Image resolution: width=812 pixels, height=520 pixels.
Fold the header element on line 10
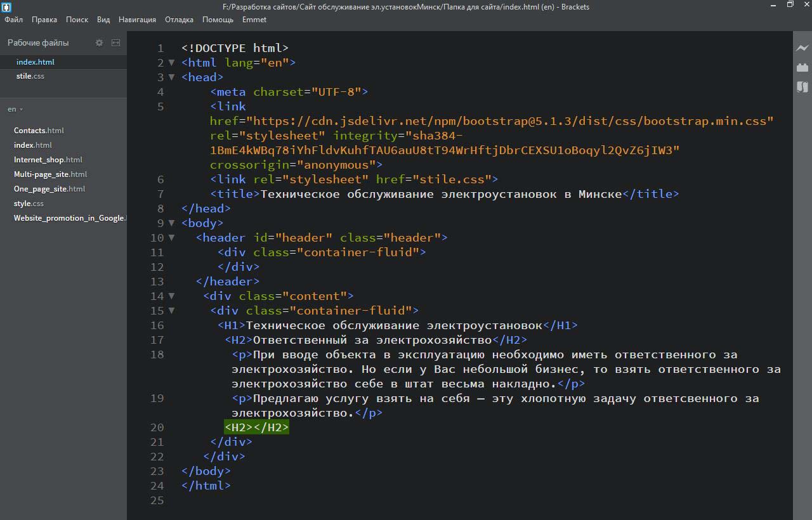pyautogui.click(x=171, y=238)
